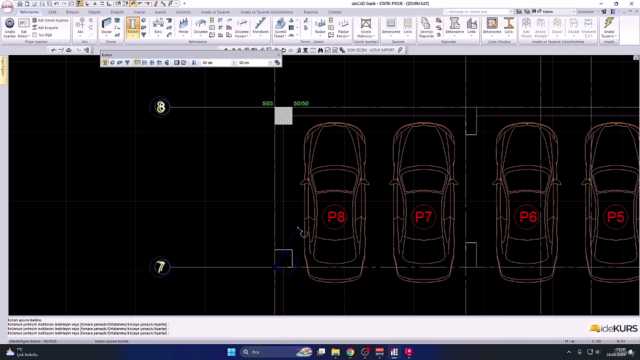Open Analiz Ayarları in the ribbon
This screenshot has width=640, height=360.
point(9,28)
